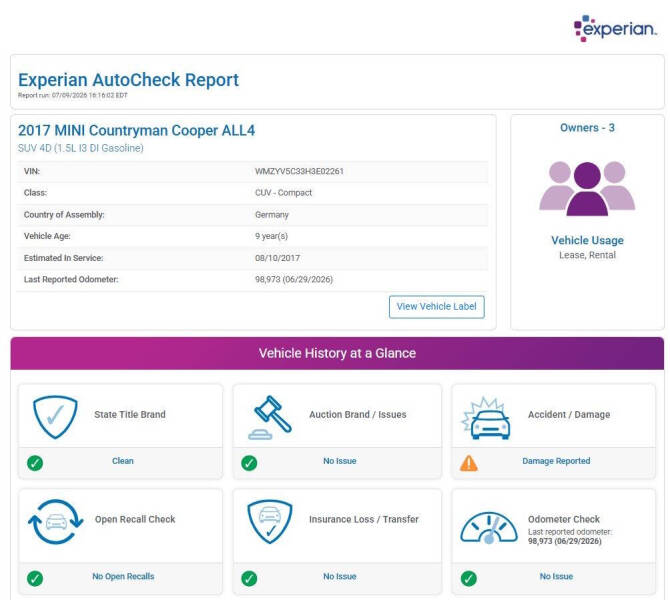The height and width of the screenshot is (600, 670).
Task: Click the Auction Brand / Issues label
Action: click(x=358, y=415)
